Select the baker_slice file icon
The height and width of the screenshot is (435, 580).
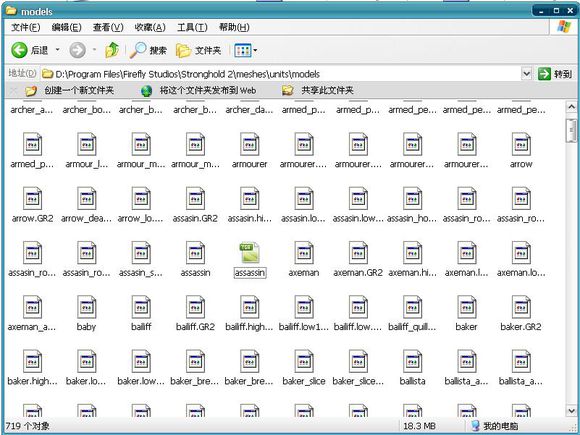pyautogui.click(x=304, y=362)
